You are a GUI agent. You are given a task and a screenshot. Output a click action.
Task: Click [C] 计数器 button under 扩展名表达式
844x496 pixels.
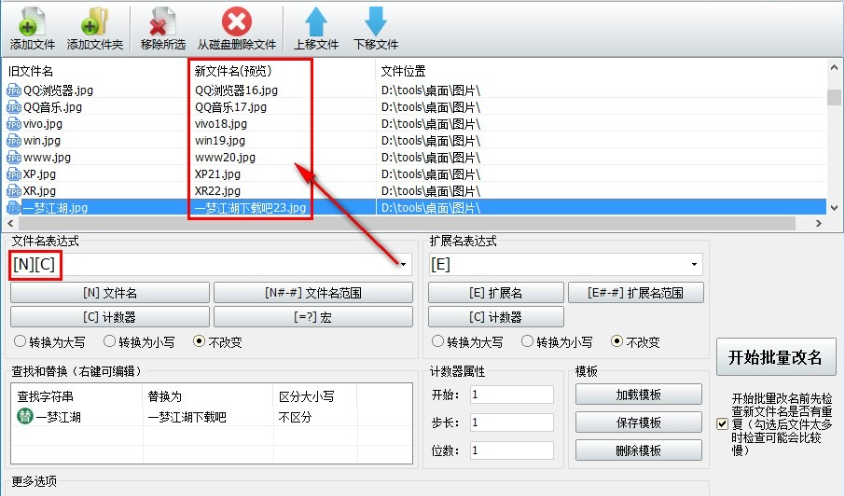(496, 317)
